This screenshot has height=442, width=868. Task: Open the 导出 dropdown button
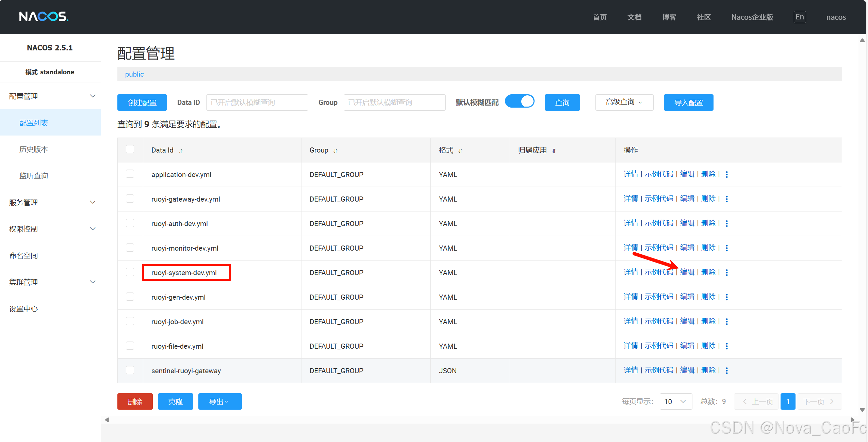coord(220,401)
